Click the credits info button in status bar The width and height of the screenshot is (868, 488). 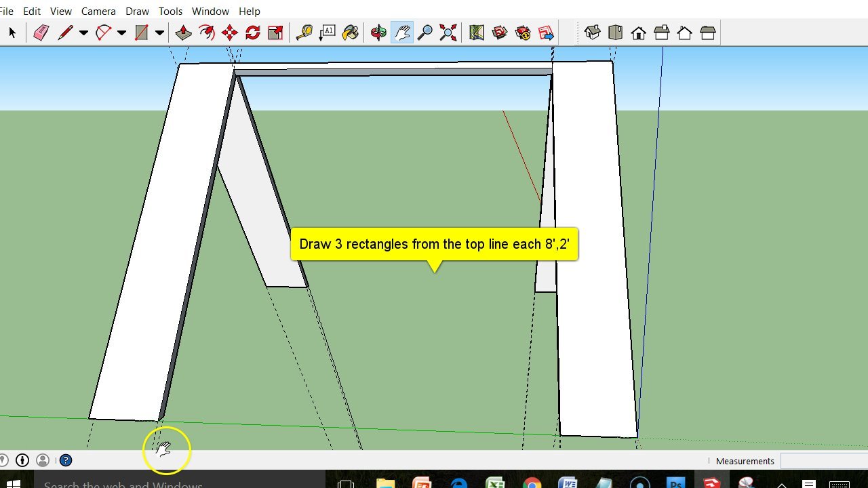coord(22,461)
